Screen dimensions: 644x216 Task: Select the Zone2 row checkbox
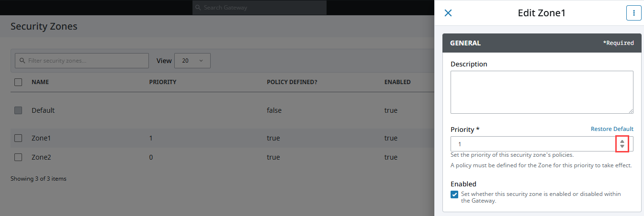pos(18,157)
